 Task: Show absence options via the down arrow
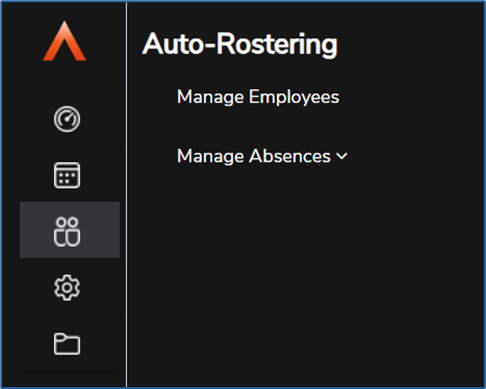(342, 156)
